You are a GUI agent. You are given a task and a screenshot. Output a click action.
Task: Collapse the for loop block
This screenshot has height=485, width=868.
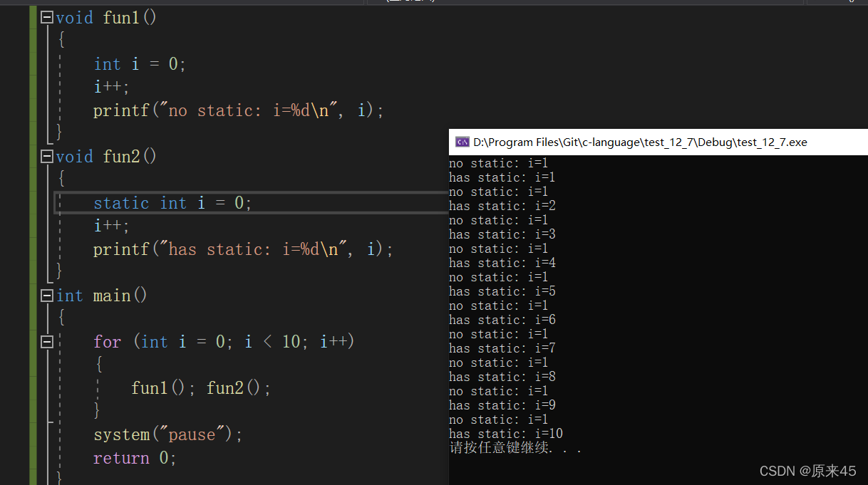tap(47, 342)
